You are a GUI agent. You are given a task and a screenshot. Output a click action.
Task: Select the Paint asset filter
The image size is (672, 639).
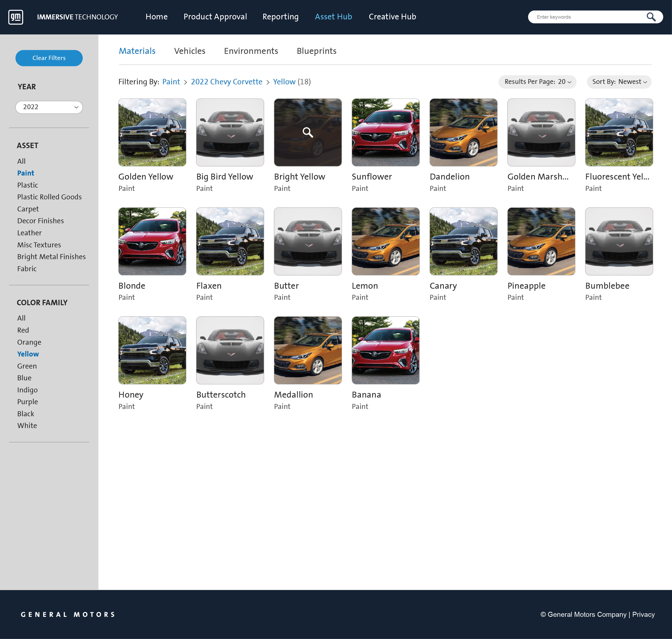[26, 173]
